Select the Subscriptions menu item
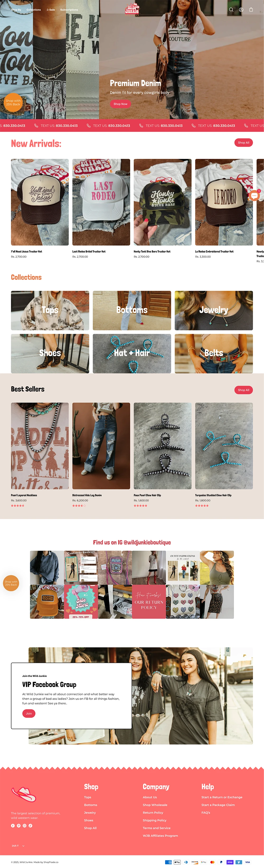Image resolution: width=264 pixels, height=868 pixels. coord(69,10)
